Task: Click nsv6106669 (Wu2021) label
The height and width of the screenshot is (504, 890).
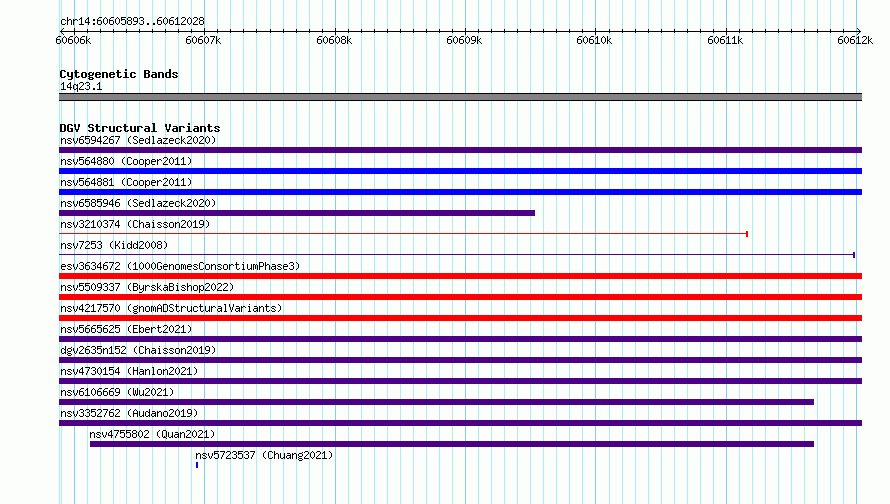Action: point(117,392)
